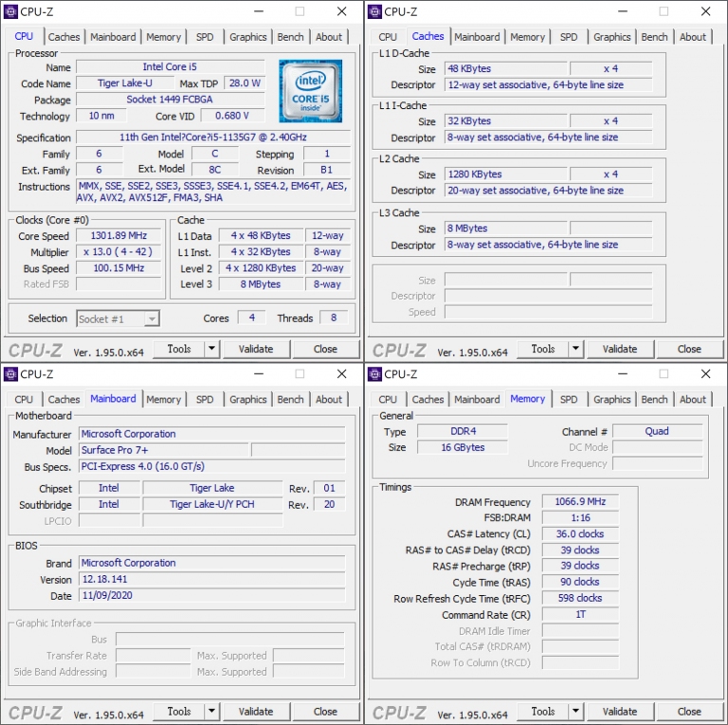Open Bench tab in the CPU window
This screenshot has height=725, width=728.
click(x=290, y=37)
